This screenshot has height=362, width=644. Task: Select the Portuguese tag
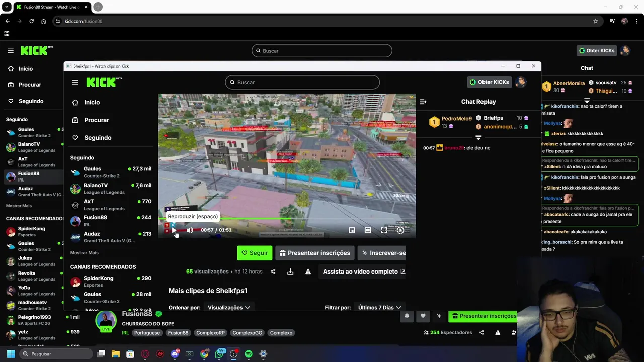point(147,333)
